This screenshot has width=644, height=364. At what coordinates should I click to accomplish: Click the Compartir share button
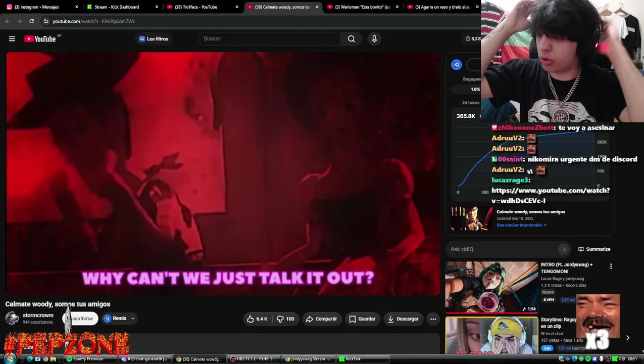(321, 319)
